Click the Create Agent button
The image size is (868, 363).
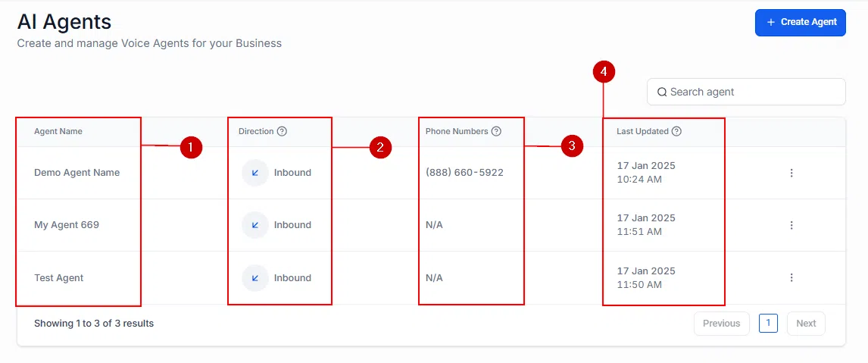[800, 22]
